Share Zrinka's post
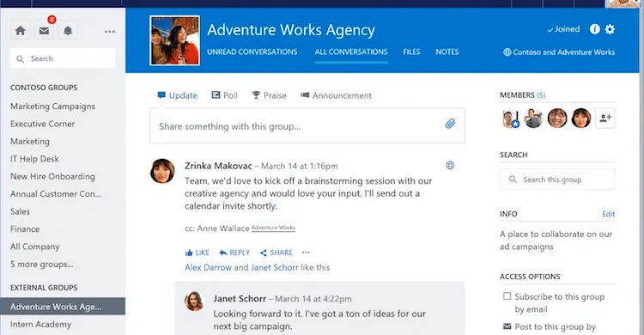The height and width of the screenshot is (335, 644). 276,253
